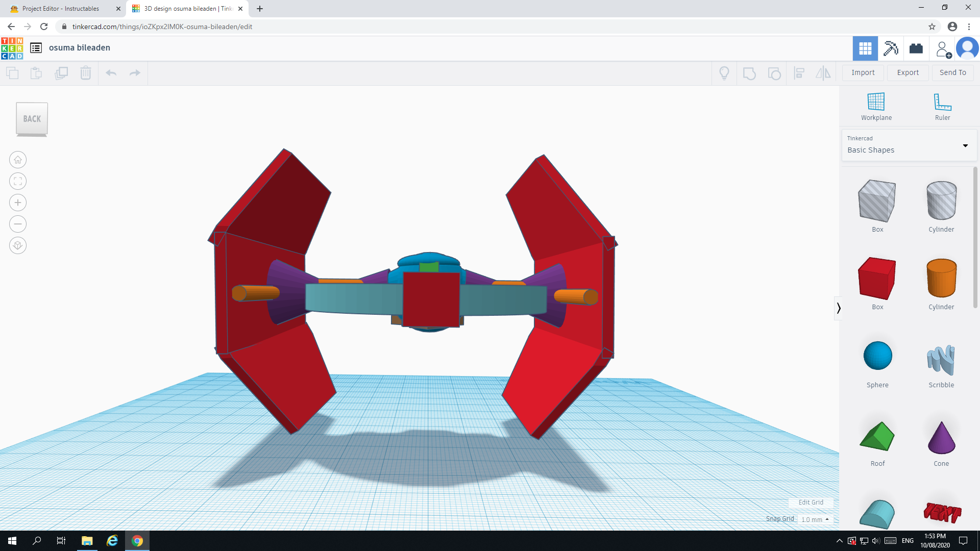Image resolution: width=980 pixels, height=551 pixels.
Task: Open the user profile avatar
Action: pos(967,48)
